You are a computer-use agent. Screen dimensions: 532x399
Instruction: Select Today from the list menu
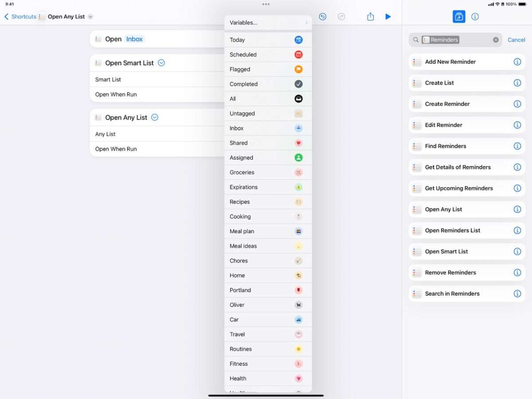(268, 40)
